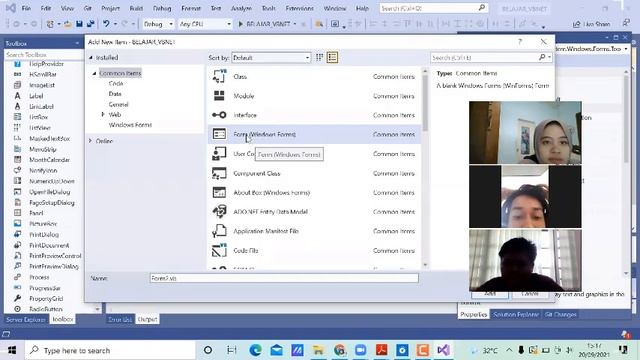Open the Any CPU platform dropdown
Viewport: 640px width, 360px height.
coord(205,24)
